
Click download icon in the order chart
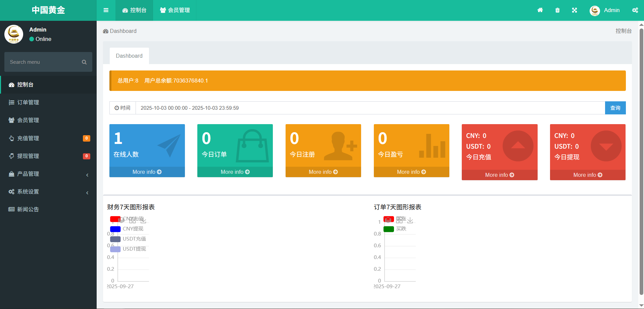tap(410, 220)
